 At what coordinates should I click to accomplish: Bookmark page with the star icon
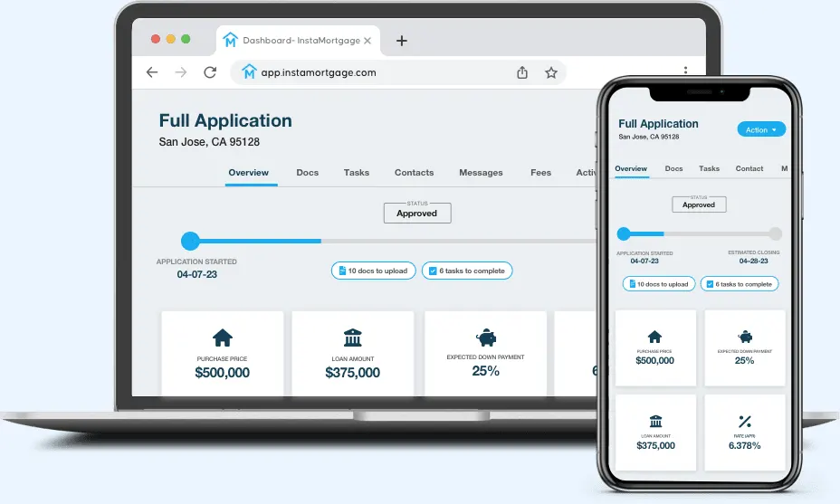[x=550, y=72]
